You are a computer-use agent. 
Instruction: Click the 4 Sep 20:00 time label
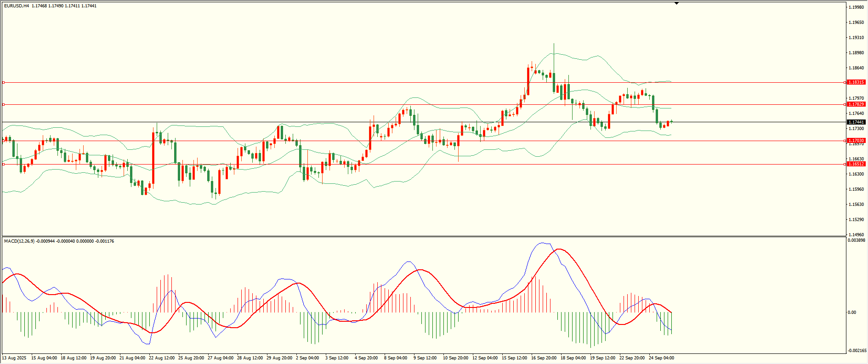[x=366, y=358]
